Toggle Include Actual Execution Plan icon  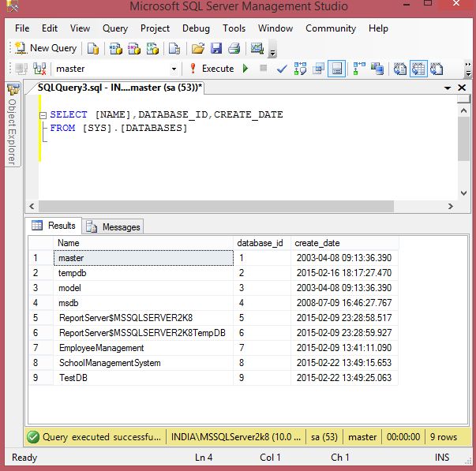359,69
